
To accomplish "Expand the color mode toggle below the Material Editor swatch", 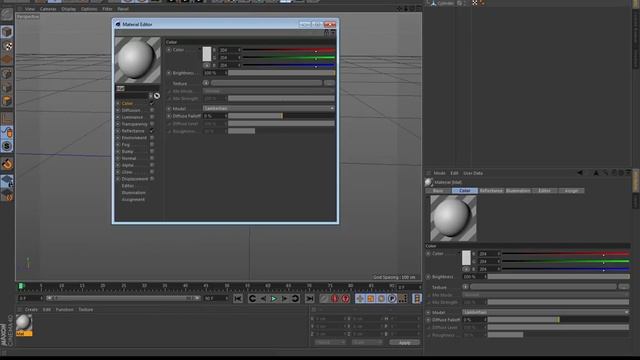I will 207,65.
